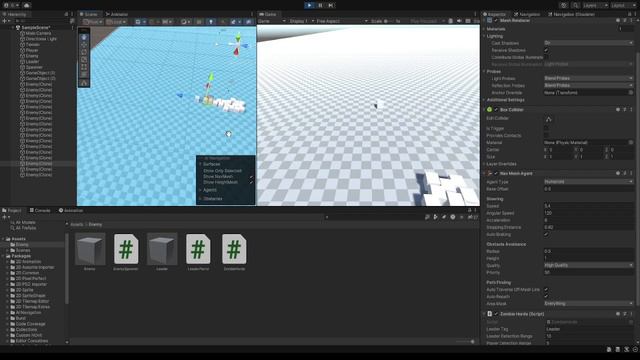Toggle Mute Audio icon in Game view
This screenshot has width=640, height=360.
coord(459,21)
